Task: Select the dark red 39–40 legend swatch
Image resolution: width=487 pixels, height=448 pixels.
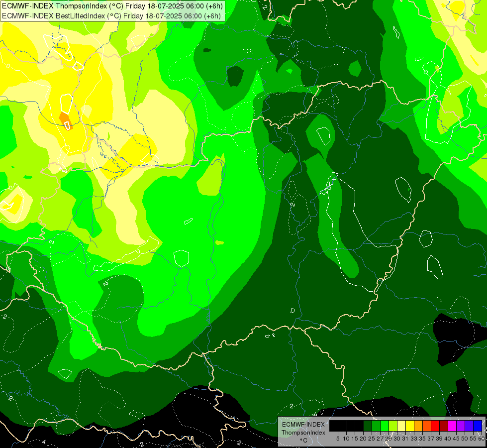Action: (x=444, y=426)
